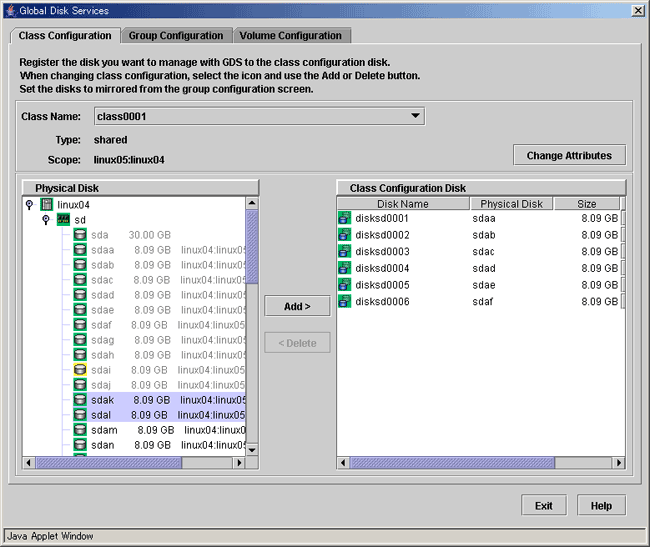
Task: Open the Class Name dropdown
Action: [415, 116]
